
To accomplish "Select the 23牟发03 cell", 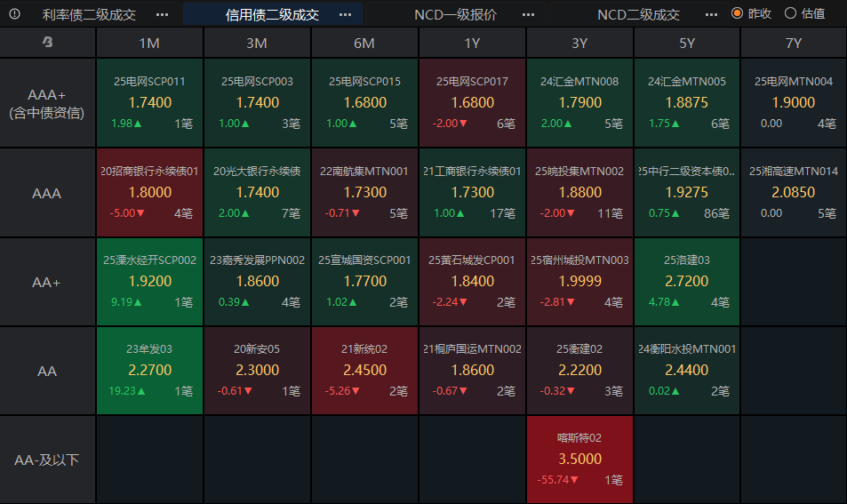I will (149, 371).
